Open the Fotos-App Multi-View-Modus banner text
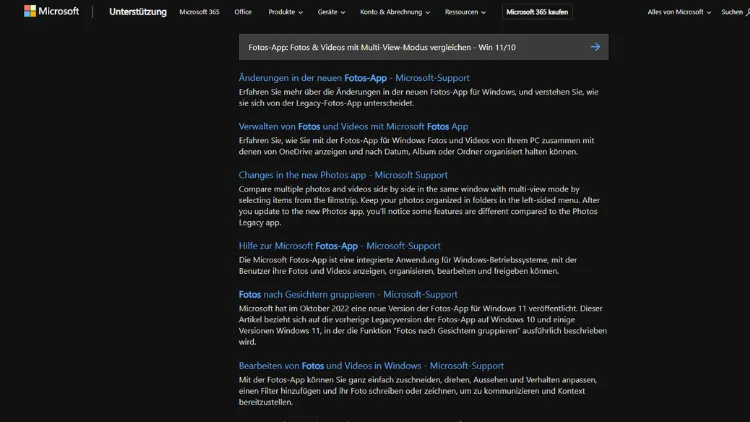This screenshot has height=422, width=750. click(382, 47)
